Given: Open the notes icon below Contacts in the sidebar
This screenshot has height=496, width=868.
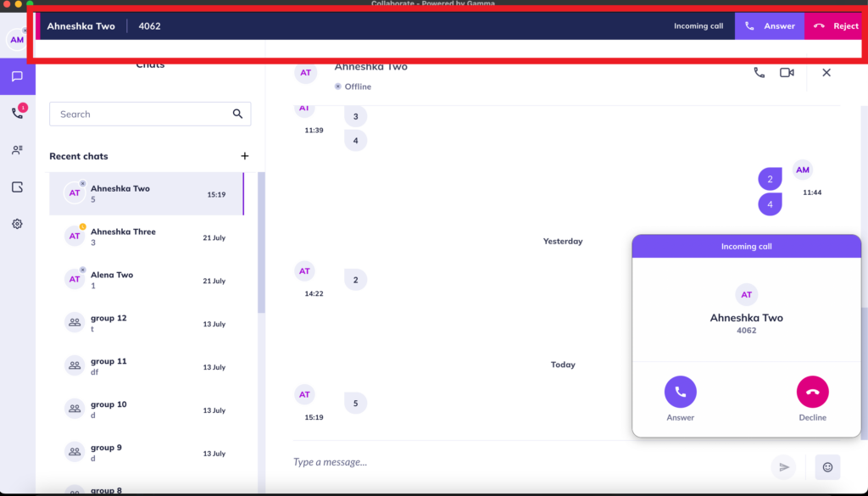Looking at the screenshot, I should (x=17, y=187).
